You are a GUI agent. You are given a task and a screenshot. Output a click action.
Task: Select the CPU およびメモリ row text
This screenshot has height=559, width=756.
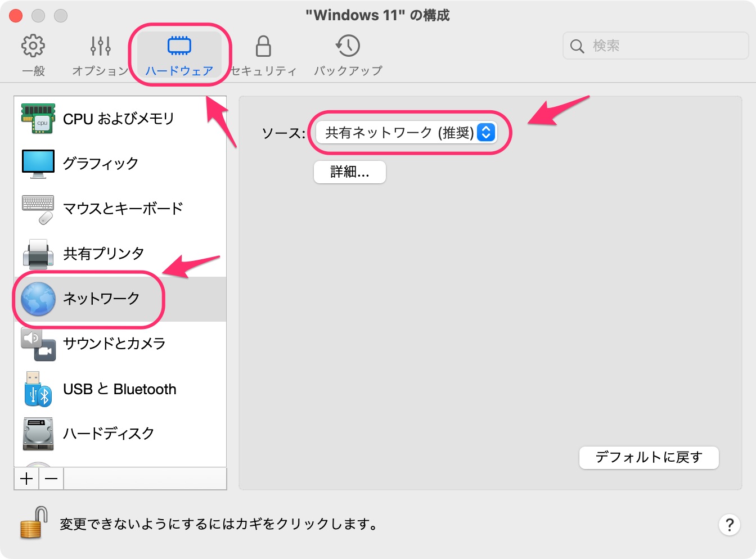(119, 119)
